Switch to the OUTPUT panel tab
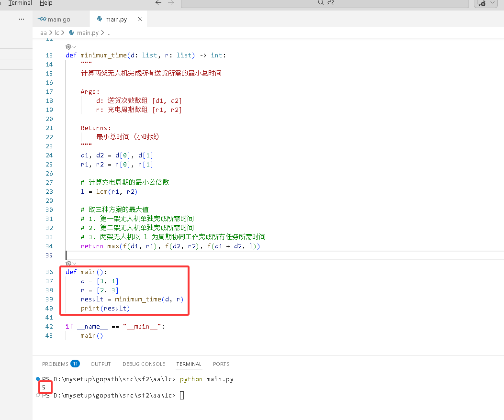 [x=101, y=364]
